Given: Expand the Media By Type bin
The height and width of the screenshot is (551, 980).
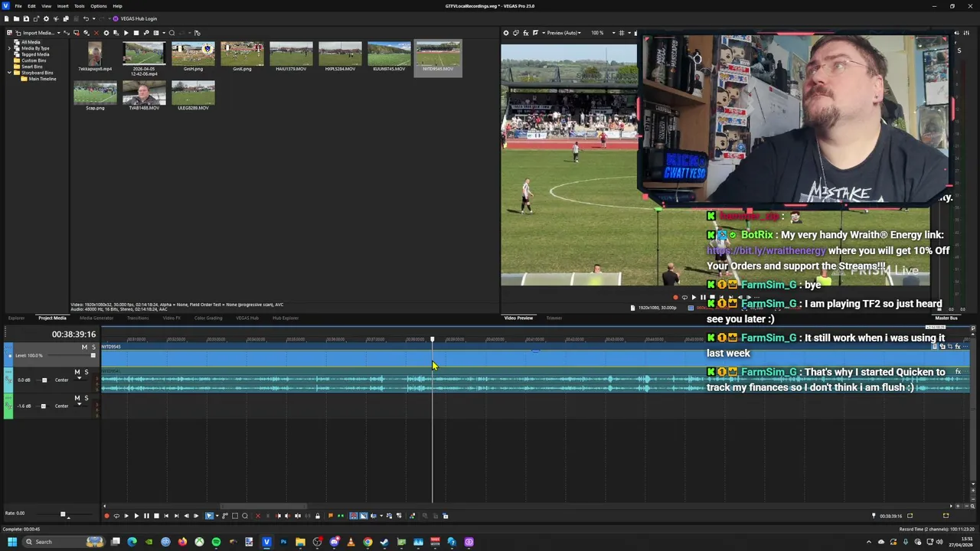Looking at the screenshot, I should coord(10,48).
